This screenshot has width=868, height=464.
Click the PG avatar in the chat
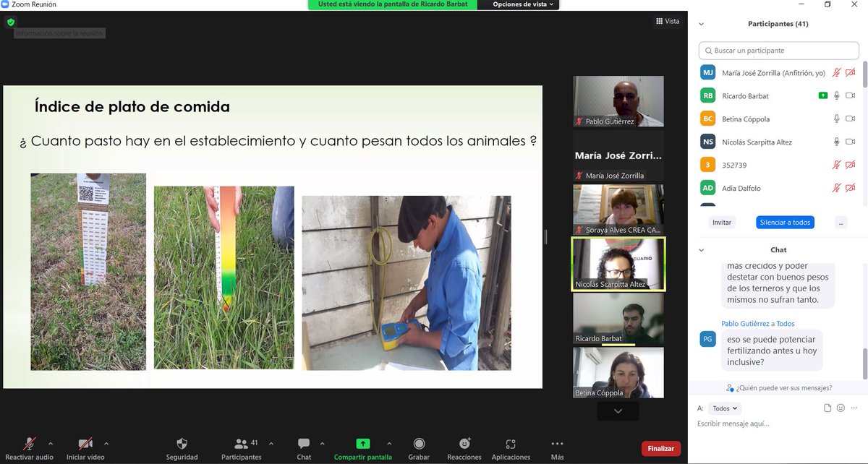tap(708, 339)
